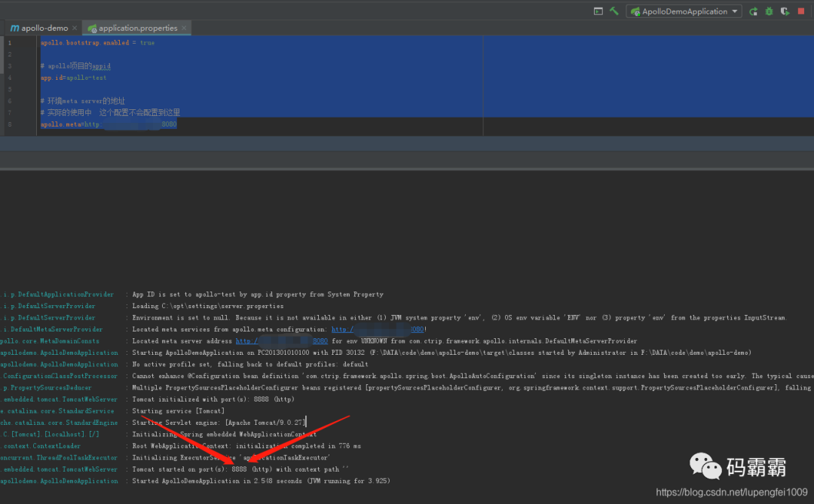Click logger name 'pollo.core.MetaDomainConsts' in console
Image resolution: width=814 pixels, height=504 pixels.
[50, 341]
